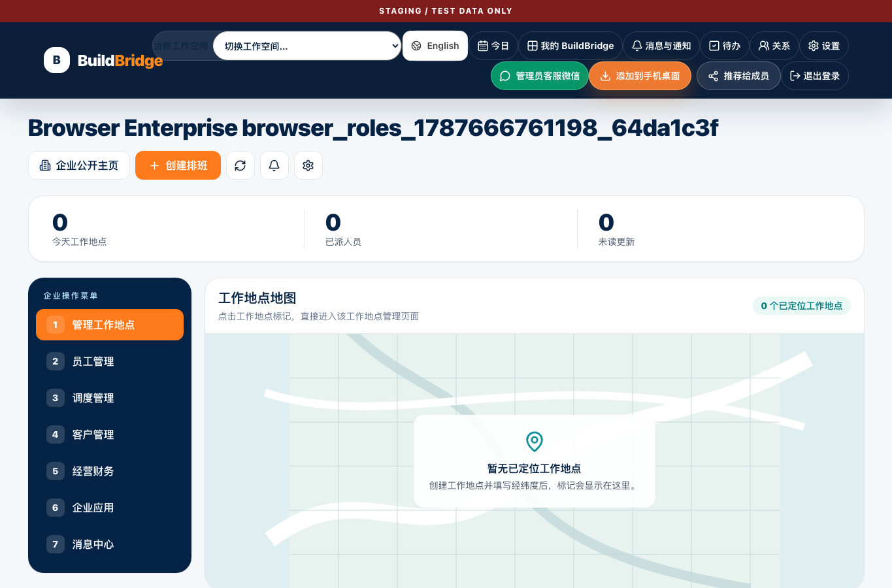Click 退出登录 to log out

tap(815, 76)
